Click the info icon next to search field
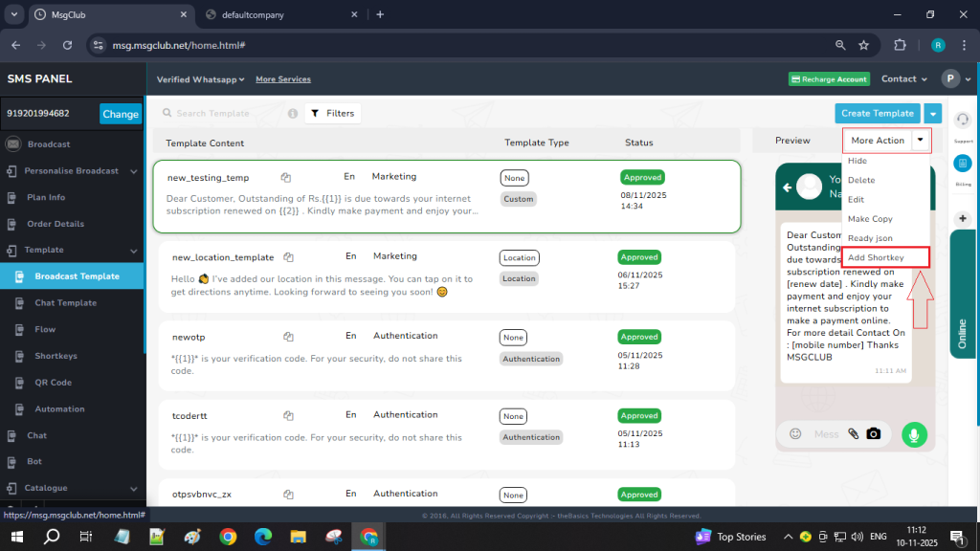 pyautogui.click(x=293, y=113)
